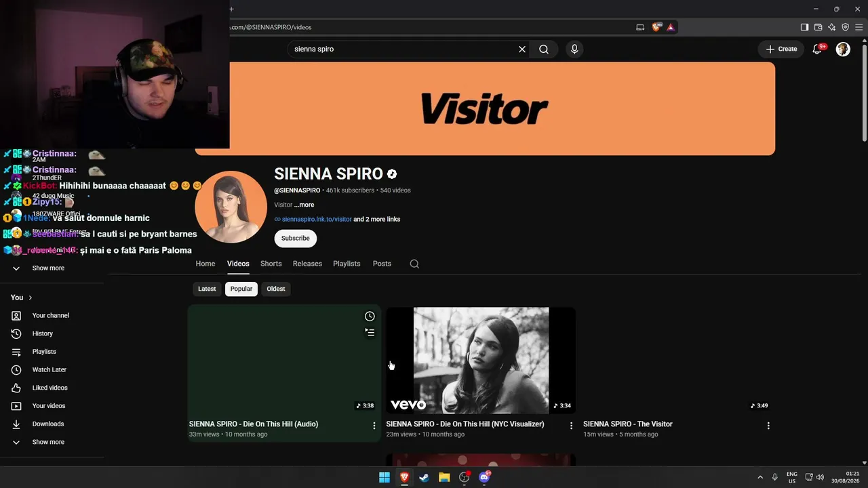868x488 pixels.
Task: Start voice search with the microphone icon
Action: click(x=574, y=49)
